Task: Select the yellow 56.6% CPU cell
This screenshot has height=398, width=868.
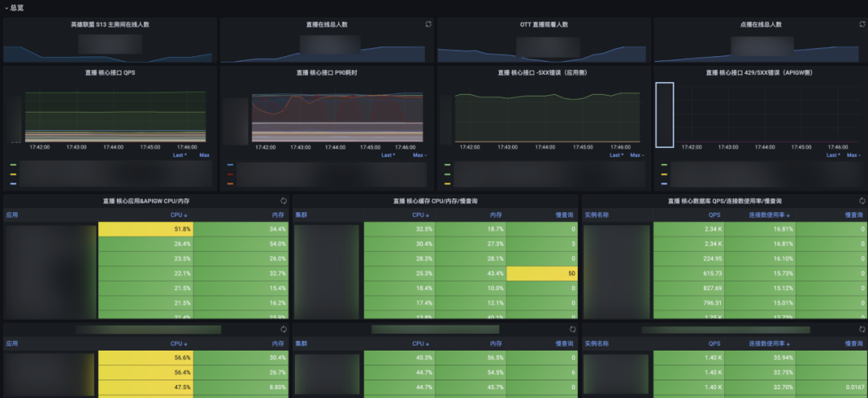Action: 145,358
